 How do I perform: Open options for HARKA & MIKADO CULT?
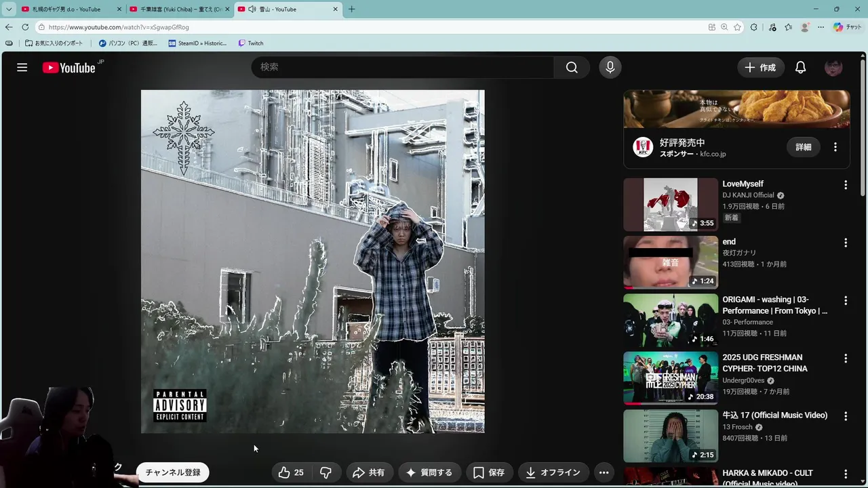pyautogui.click(x=845, y=474)
